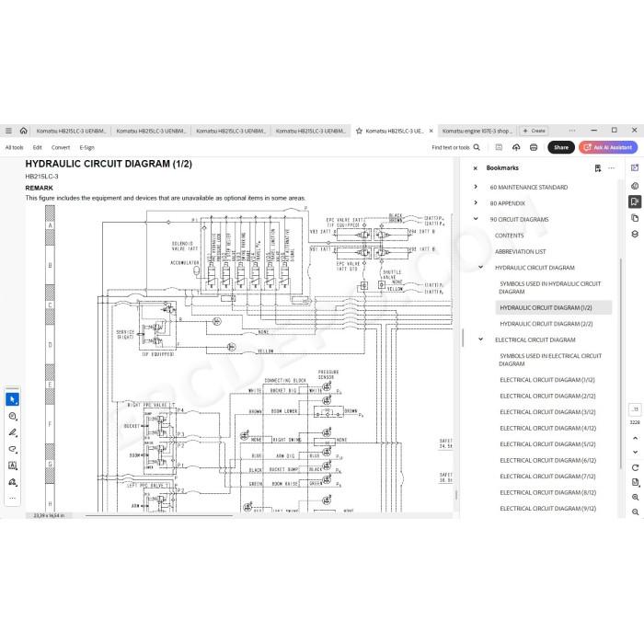Open more tools ellipsis in quick toolbar
This screenshot has height=644, width=644.
point(12,498)
